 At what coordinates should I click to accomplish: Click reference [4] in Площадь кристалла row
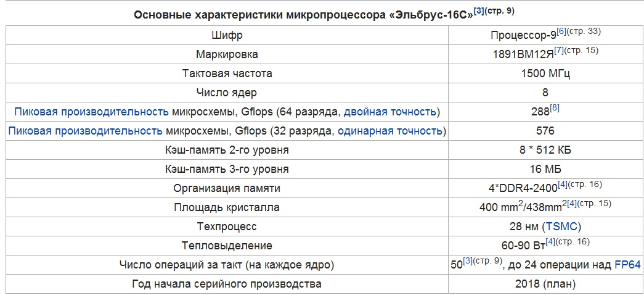573,204
